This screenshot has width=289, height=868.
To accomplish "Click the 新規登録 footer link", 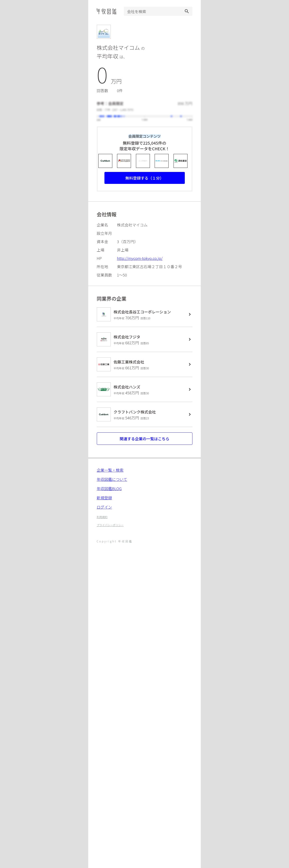I will point(104,498).
